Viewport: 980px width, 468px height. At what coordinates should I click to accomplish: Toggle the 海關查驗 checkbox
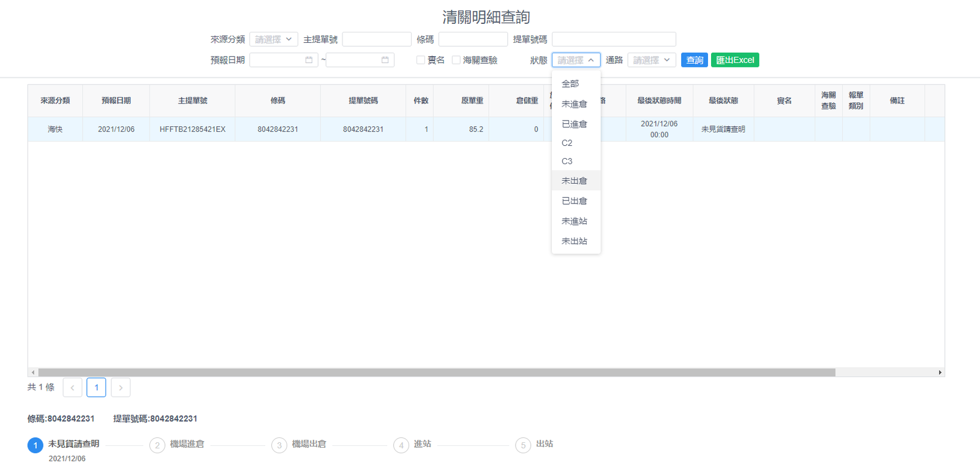click(456, 60)
